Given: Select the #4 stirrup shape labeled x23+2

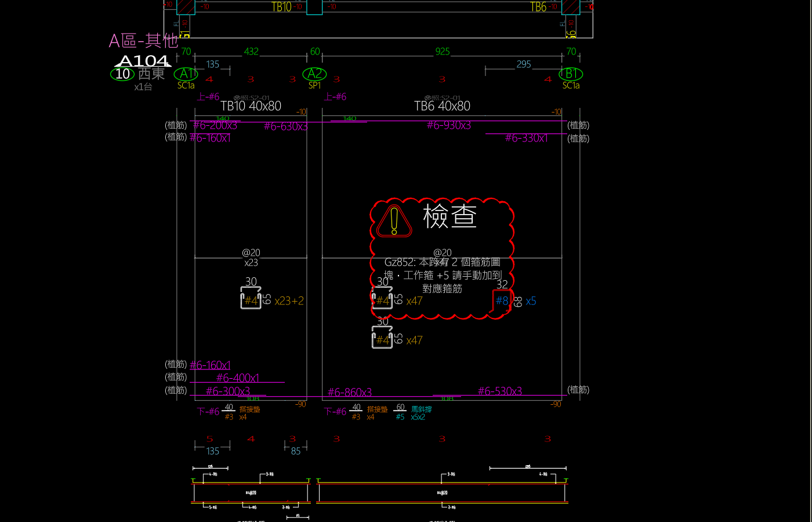Looking at the screenshot, I should pos(251,298).
